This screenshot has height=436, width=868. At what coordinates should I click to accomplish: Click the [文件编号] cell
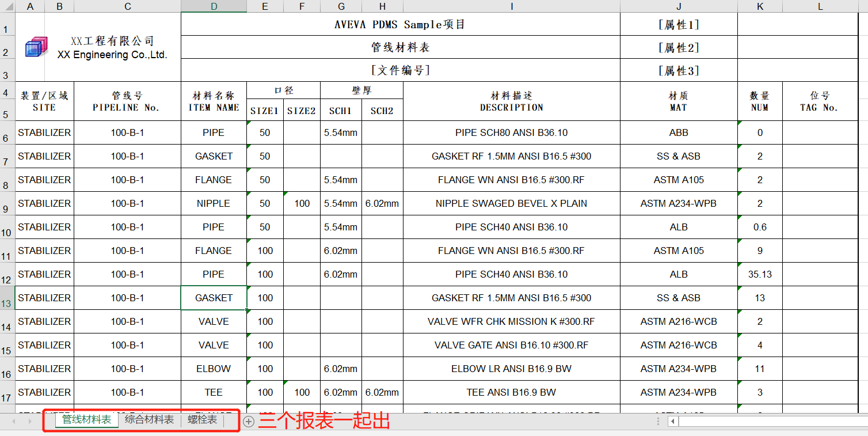[399, 70]
